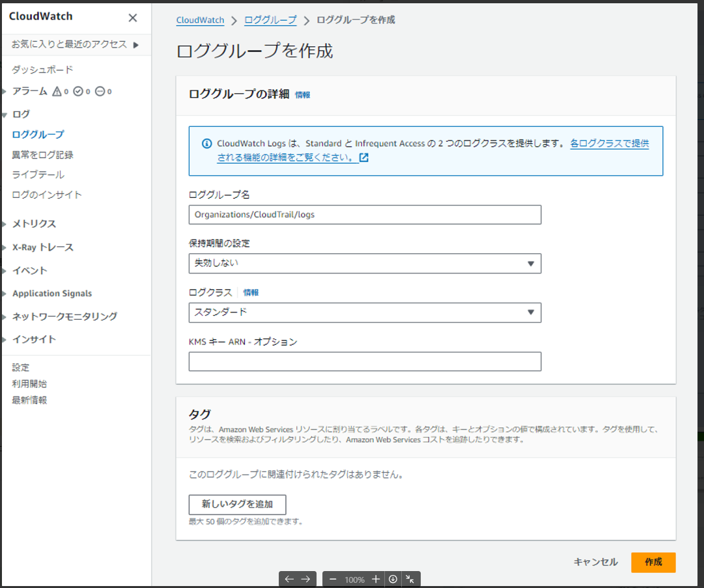Close the CloudWatch navigation panel
This screenshot has width=704, height=588.
tap(132, 18)
